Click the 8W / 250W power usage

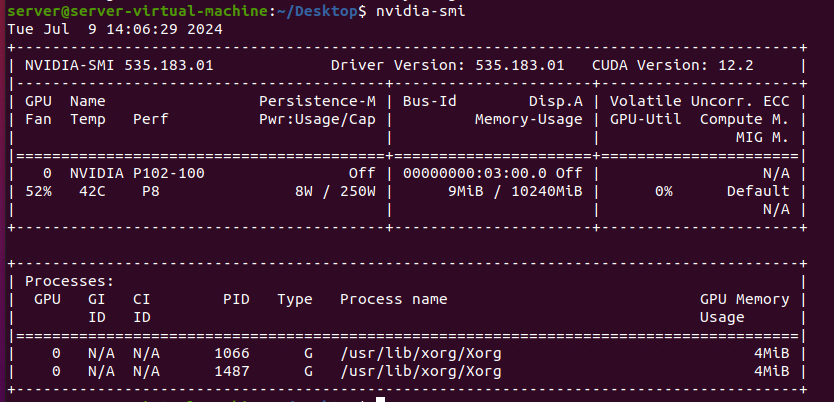pos(335,191)
